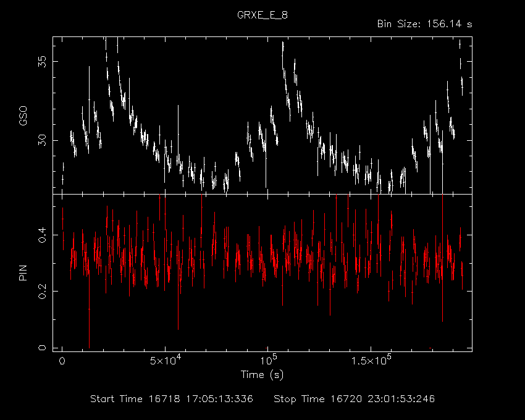The image size is (525, 420).
Task: Click the 0 label on the time axis
Action: click(62, 361)
